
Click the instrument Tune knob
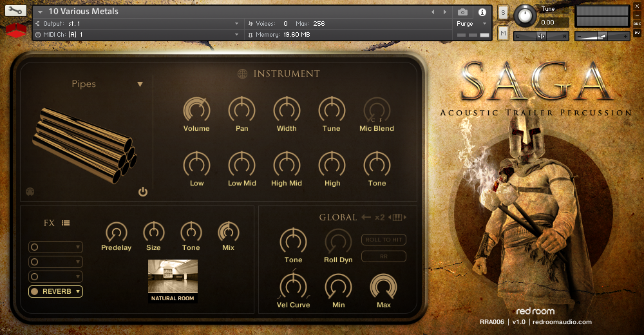pyautogui.click(x=332, y=110)
